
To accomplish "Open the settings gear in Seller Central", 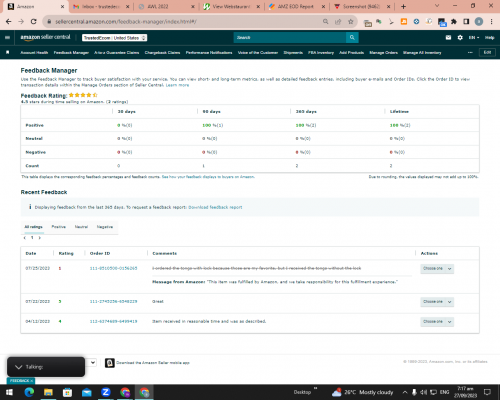I will 460,37.
